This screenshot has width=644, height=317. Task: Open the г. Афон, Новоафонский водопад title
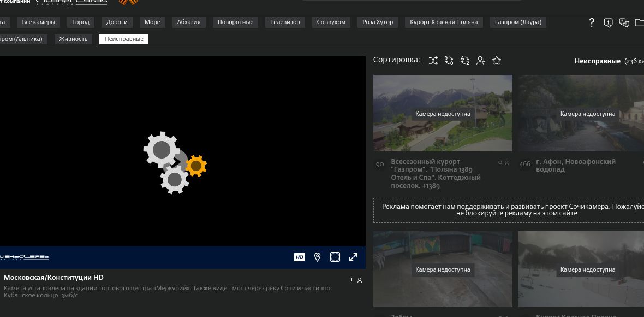576,166
